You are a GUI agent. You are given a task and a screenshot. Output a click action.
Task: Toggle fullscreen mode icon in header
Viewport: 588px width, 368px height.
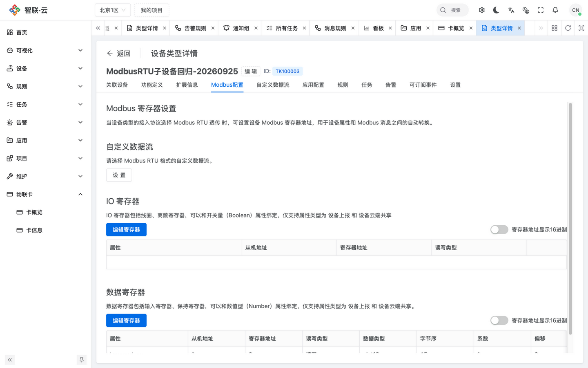coord(541,10)
